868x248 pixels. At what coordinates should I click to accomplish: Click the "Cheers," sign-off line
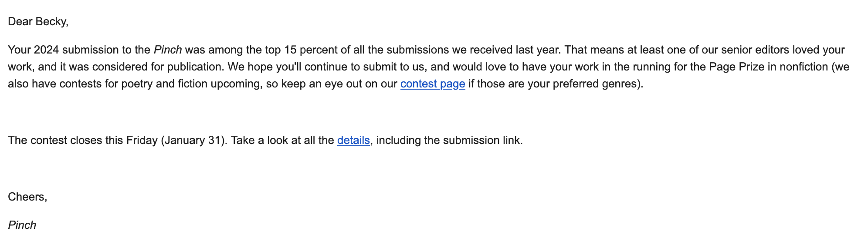[x=27, y=197]
